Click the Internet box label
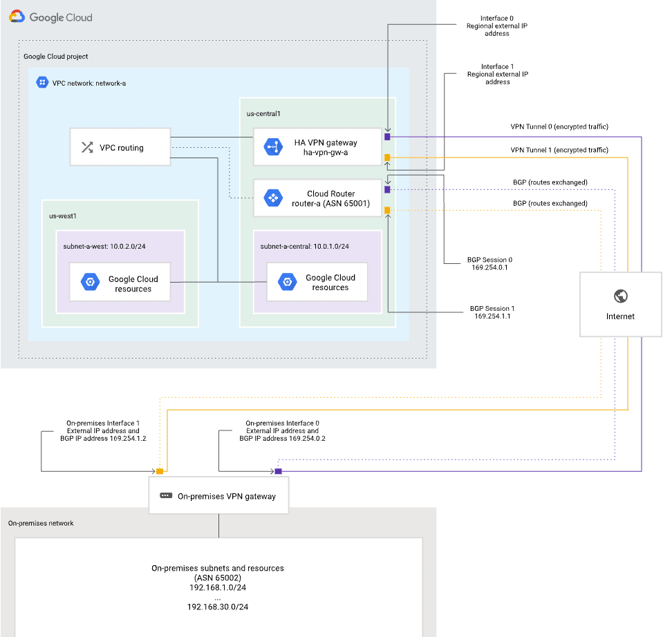 pyautogui.click(x=620, y=316)
